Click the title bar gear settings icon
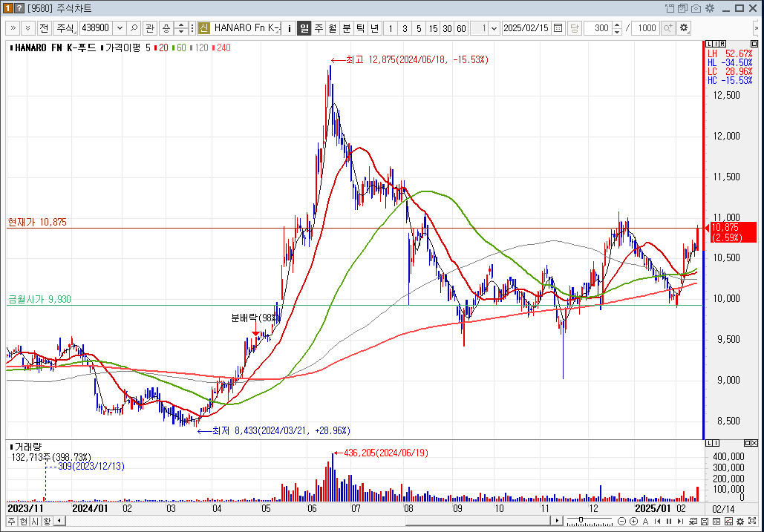The width and height of the screenshot is (764, 532). [709, 8]
